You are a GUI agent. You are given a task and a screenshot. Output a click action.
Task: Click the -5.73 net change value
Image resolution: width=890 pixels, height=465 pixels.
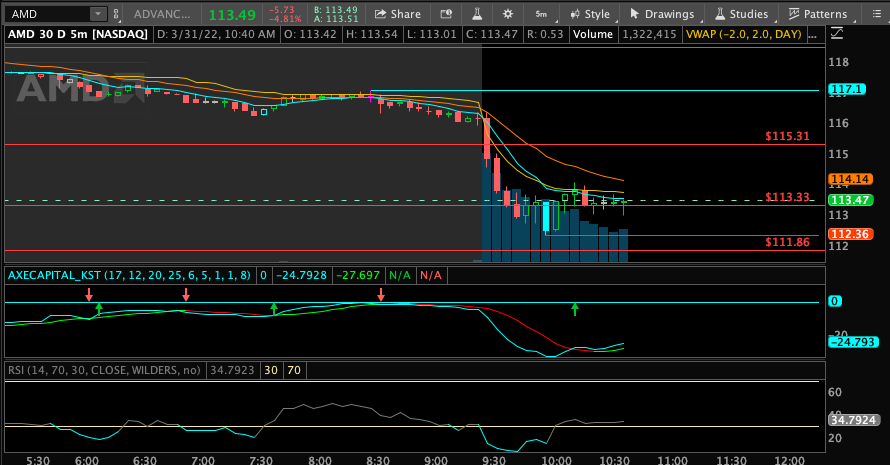(282, 10)
